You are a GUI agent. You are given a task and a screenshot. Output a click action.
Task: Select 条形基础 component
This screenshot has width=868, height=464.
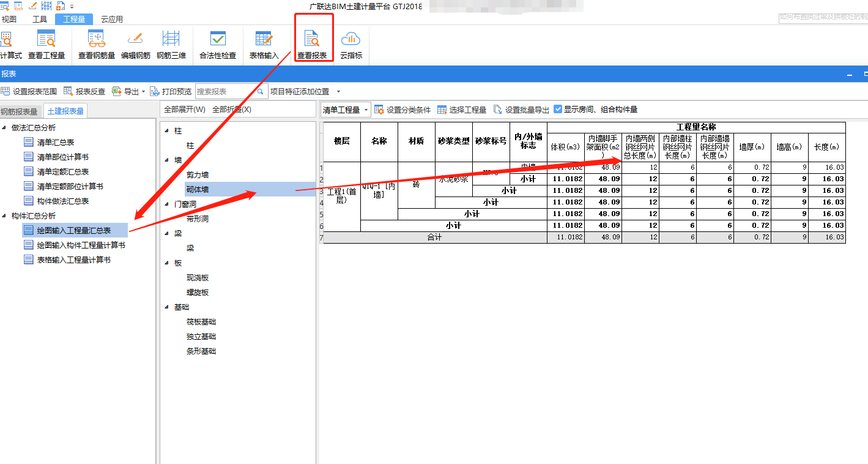pyautogui.click(x=201, y=351)
